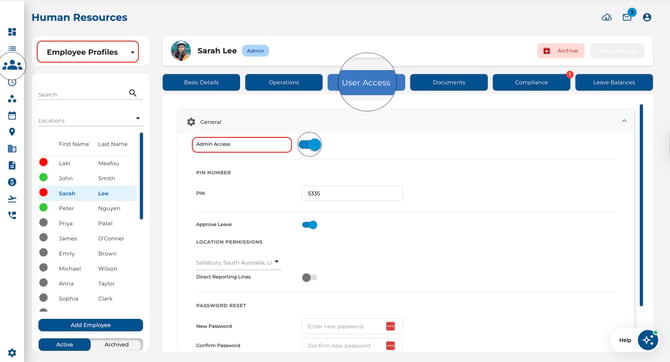The width and height of the screenshot is (670, 362).
Task: Click Sarah Lee's profile photo
Action: 181,51
